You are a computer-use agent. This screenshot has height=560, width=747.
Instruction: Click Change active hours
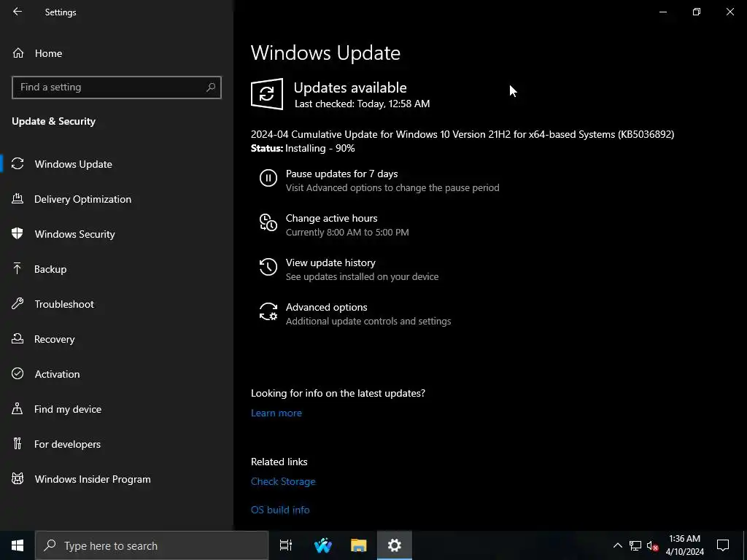pyautogui.click(x=332, y=218)
